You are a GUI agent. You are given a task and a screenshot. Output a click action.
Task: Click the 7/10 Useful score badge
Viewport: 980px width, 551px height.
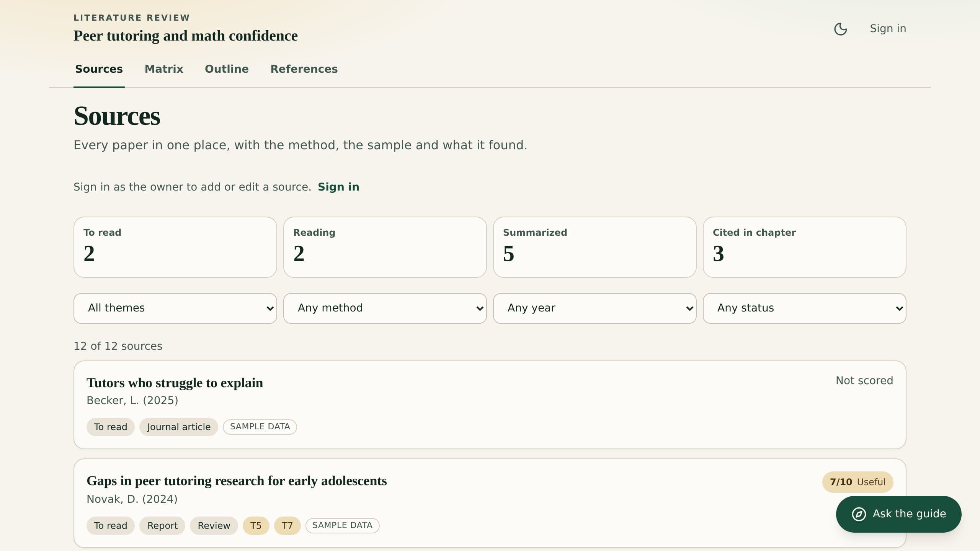point(857,482)
